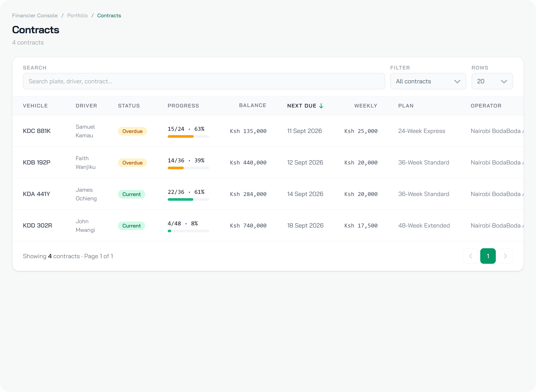Sort by Plan column header
536x392 pixels.
[x=406, y=106]
